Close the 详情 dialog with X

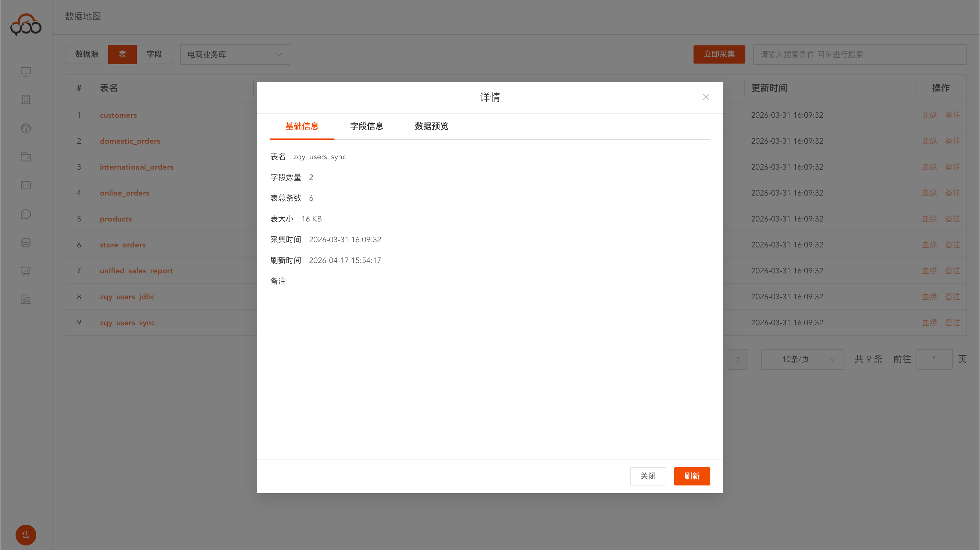click(705, 97)
